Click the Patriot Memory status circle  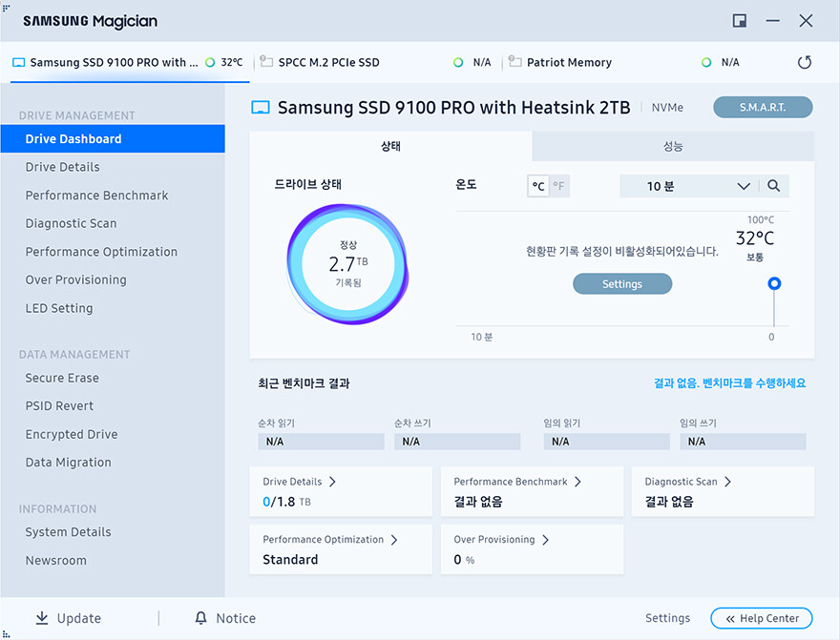tap(706, 63)
